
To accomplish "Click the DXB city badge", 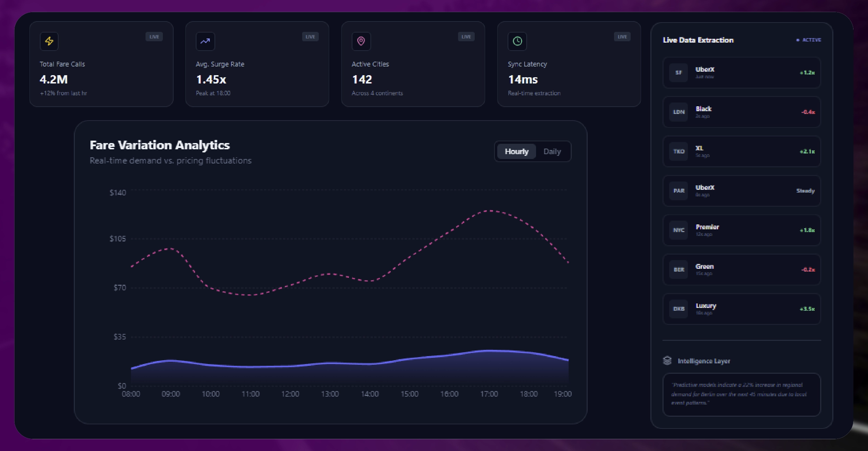I will [x=678, y=309].
